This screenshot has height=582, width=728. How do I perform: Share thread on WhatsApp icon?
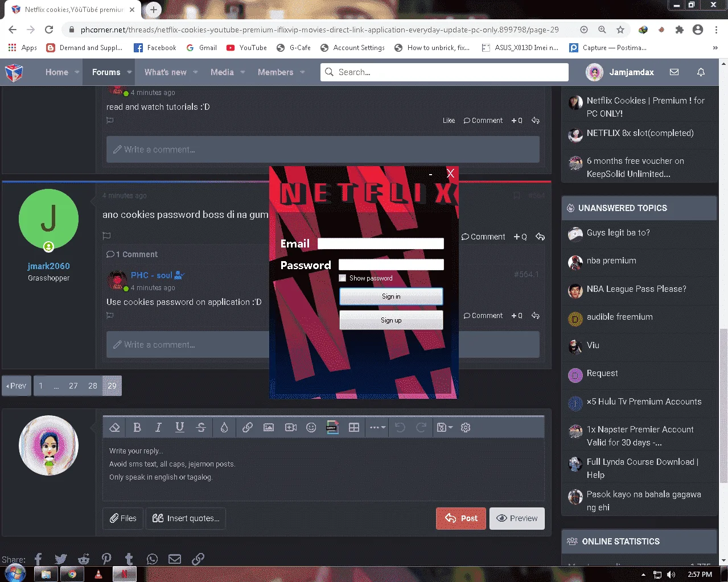[x=152, y=559]
